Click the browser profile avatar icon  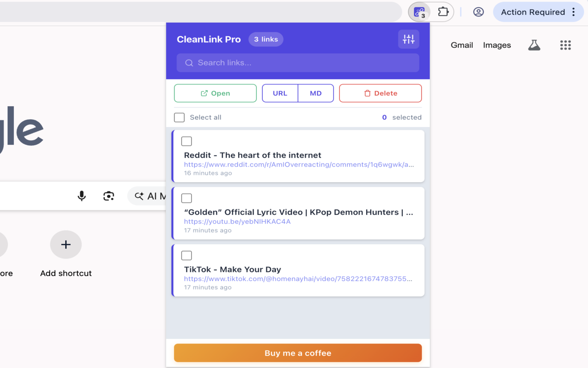tap(478, 12)
